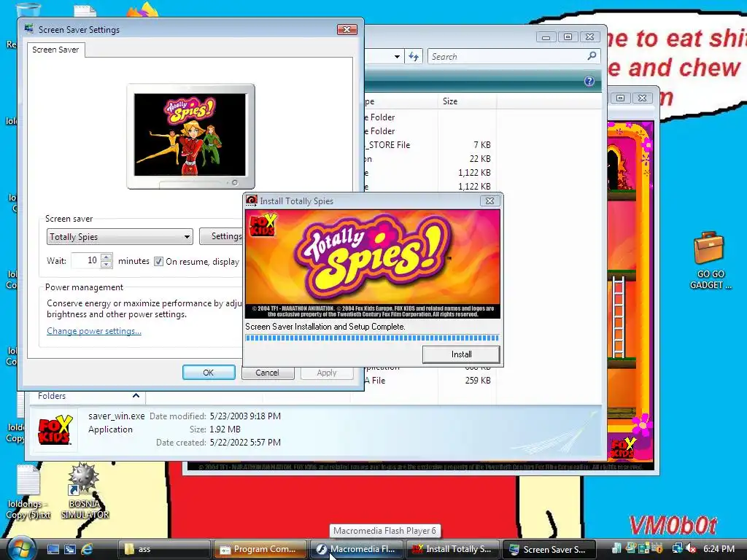
Task: Click the Totally Spies preview monitor thumbnail
Action: 190,136
